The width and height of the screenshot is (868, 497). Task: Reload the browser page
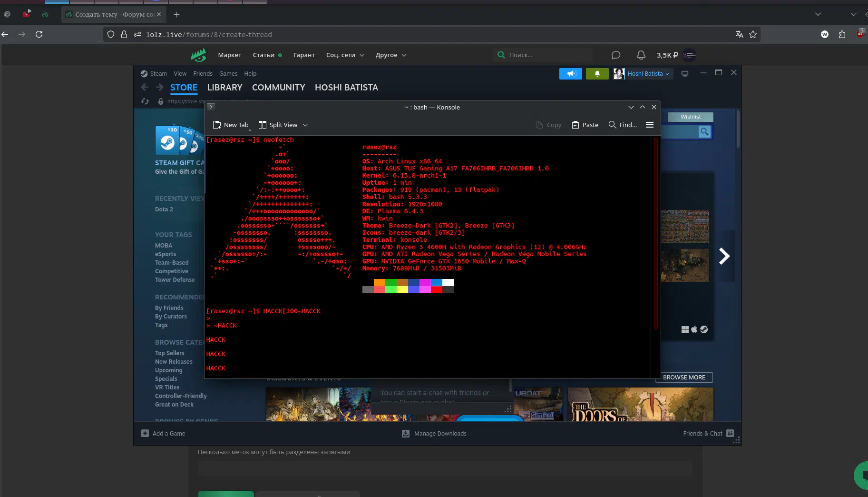click(x=39, y=34)
